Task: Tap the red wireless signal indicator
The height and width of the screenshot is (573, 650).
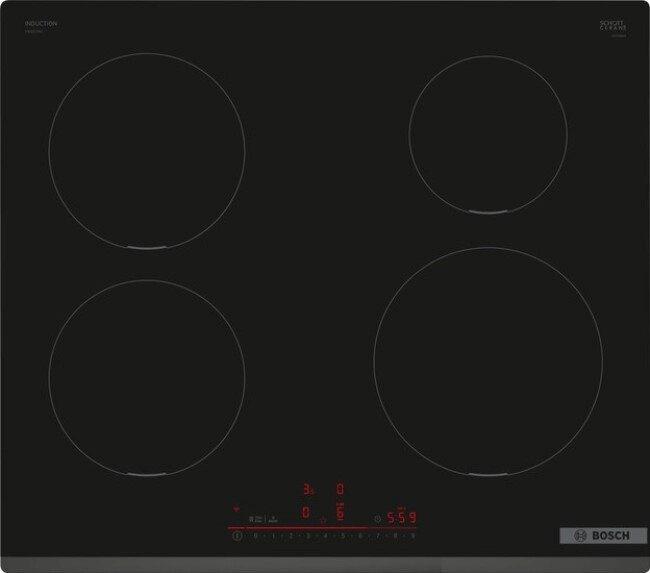Action: [237, 507]
